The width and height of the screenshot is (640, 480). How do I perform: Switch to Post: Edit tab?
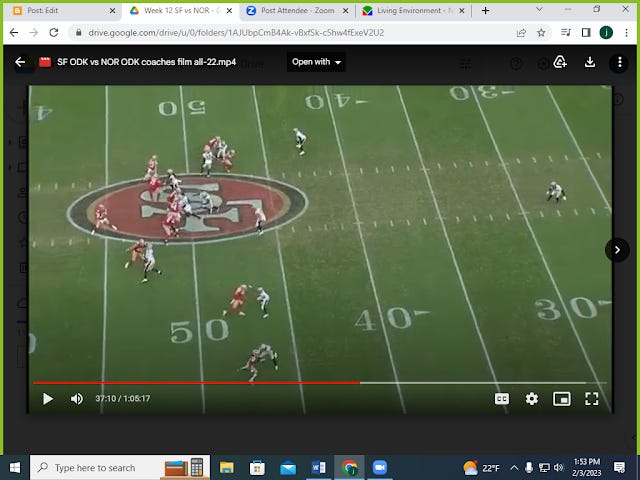click(x=61, y=11)
